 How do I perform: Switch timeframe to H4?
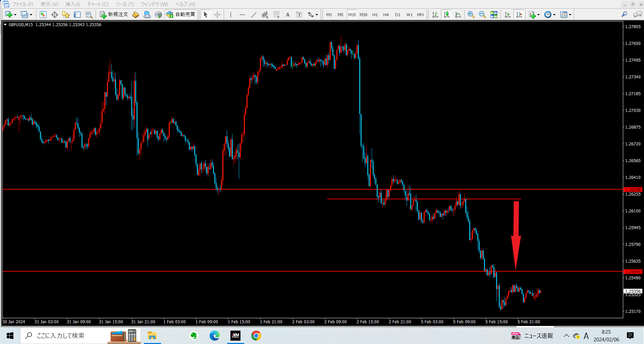point(386,15)
